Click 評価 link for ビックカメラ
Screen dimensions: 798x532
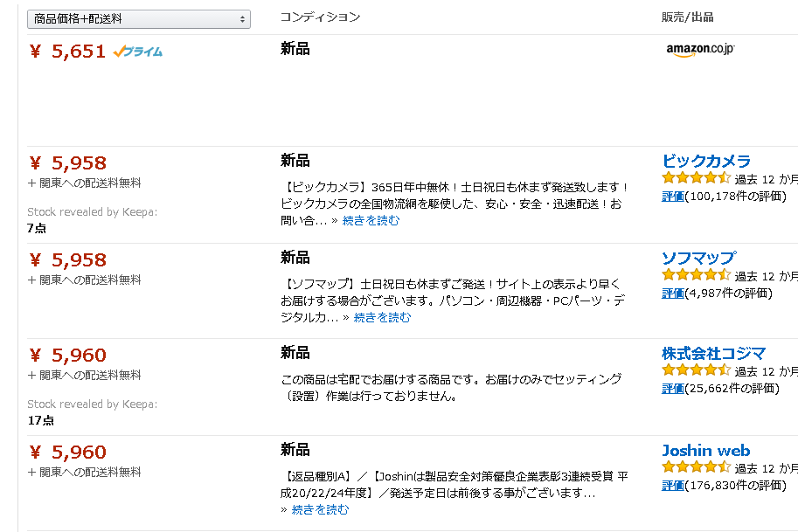pyautogui.click(x=673, y=197)
